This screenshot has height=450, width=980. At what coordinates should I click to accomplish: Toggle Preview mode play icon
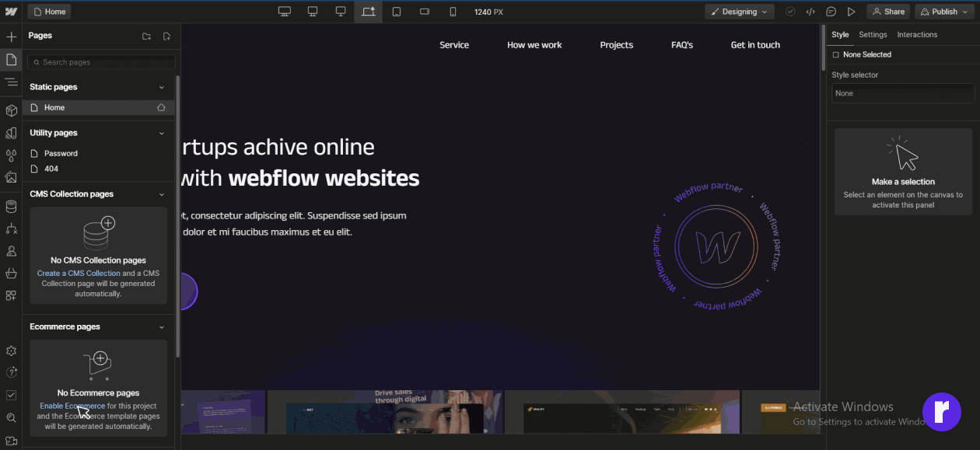coord(851,12)
